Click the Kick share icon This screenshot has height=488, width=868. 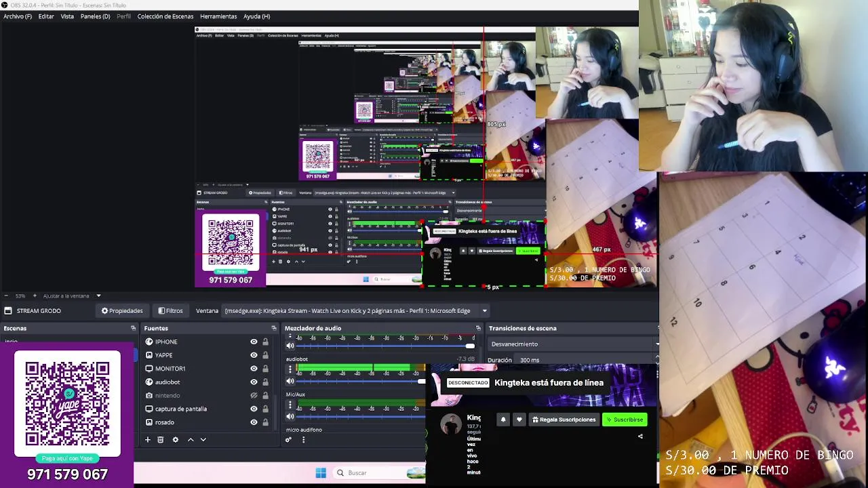coord(640,436)
